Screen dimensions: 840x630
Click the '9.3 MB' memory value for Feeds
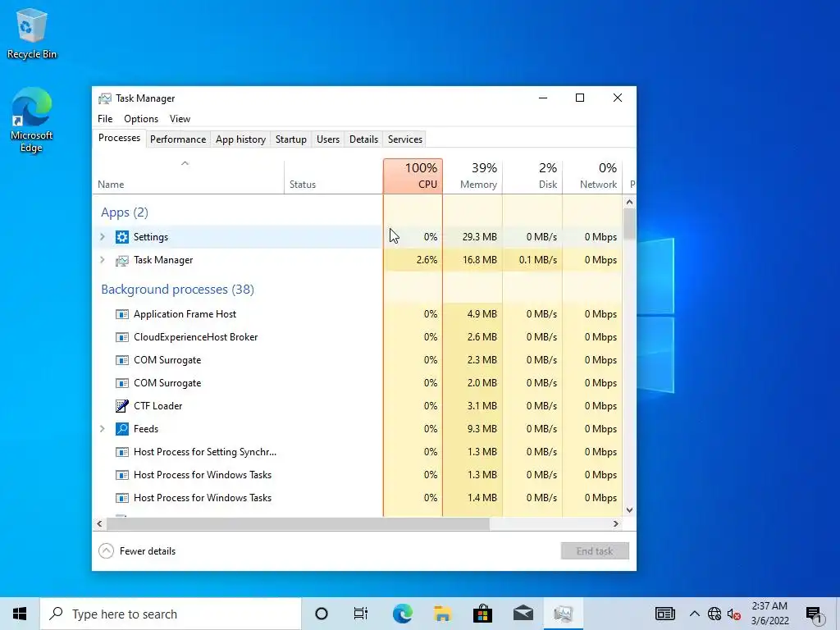click(x=482, y=428)
